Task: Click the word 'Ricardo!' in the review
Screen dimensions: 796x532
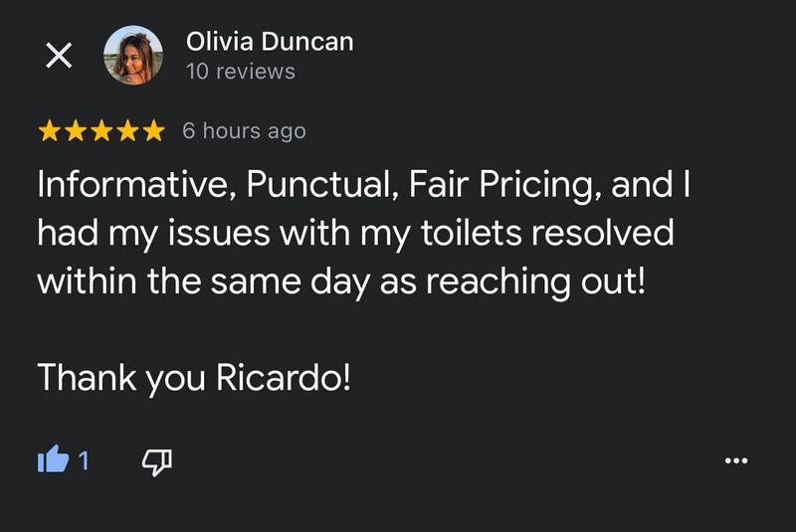Action: pyautogui.click(x=284, y=377)
